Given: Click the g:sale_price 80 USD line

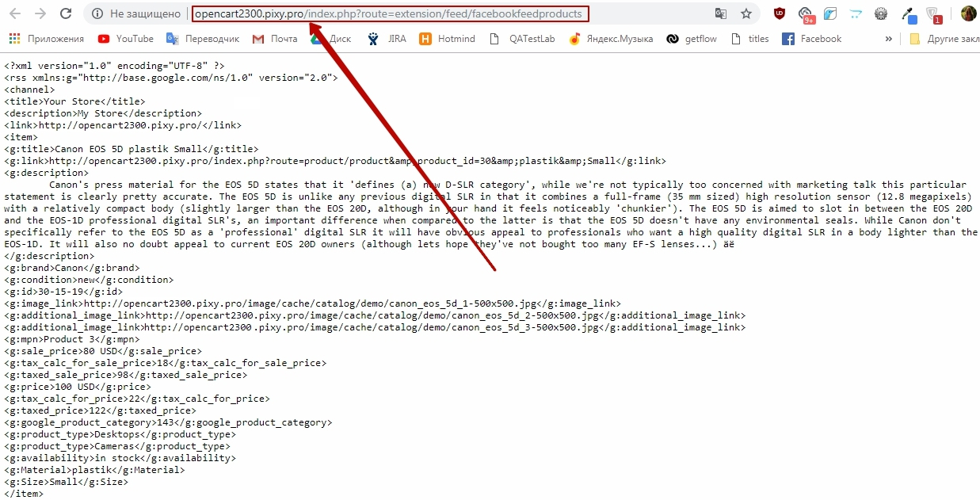Looking at the screenshot, I should click(103, 352).
